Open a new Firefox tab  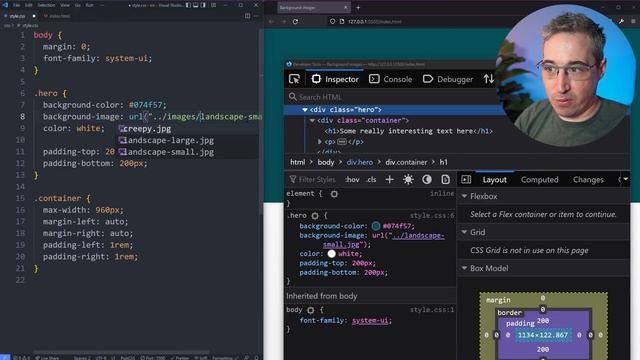coord(358,7)
